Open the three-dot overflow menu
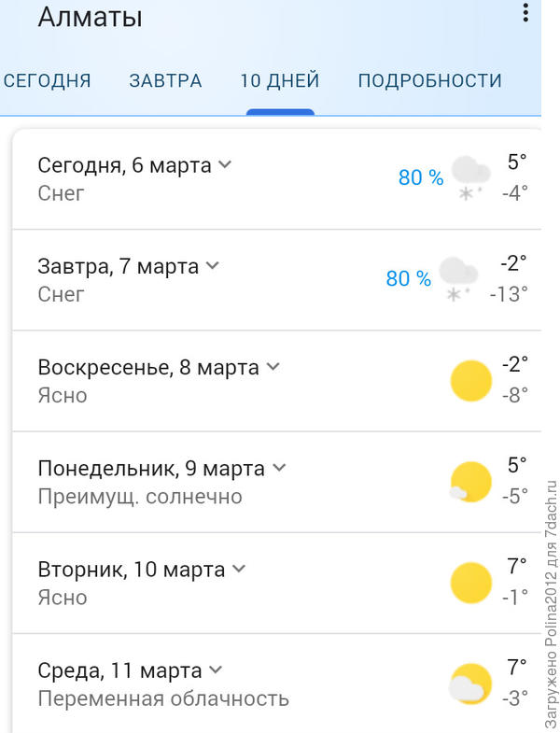The image size is (560, 733). pos(526,13)
